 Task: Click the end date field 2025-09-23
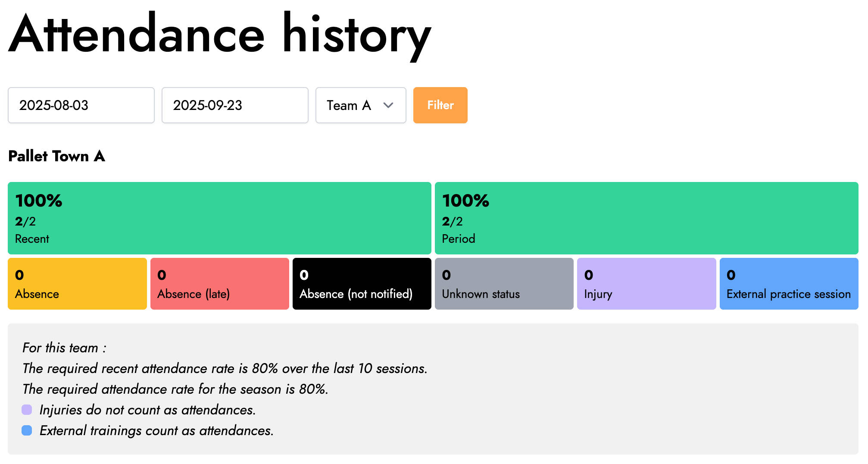(235, 105)
